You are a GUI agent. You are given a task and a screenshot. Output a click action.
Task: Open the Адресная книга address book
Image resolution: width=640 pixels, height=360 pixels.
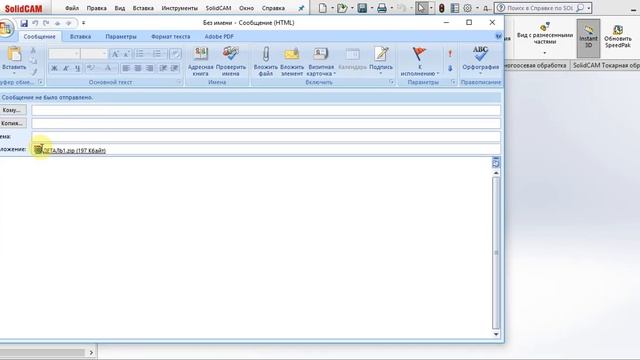tap(200, 61)
